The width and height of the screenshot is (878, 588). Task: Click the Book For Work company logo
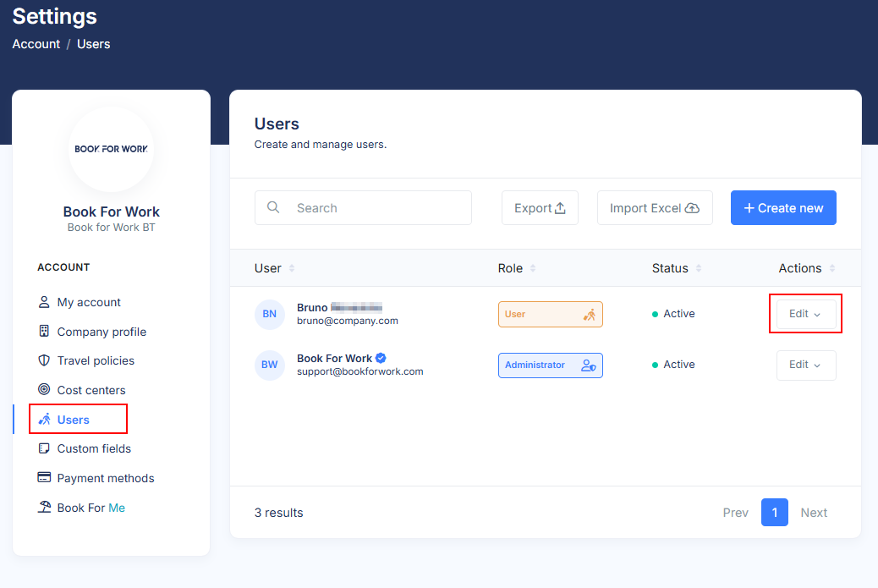pos(111,149)
